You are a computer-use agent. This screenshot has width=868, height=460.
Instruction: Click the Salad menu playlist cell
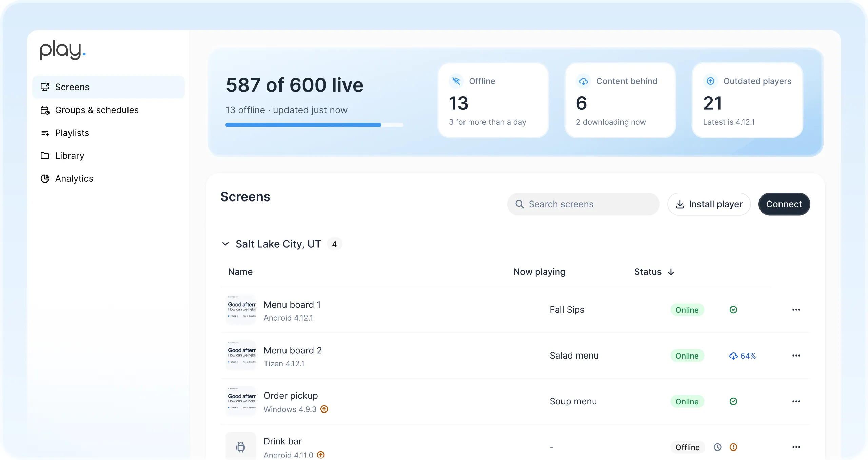tap(574, 356)
